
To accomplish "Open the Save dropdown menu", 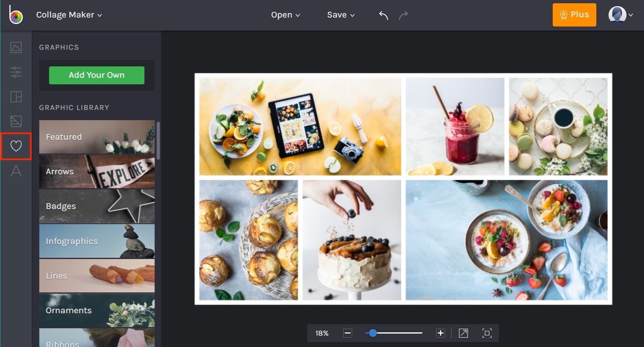I will 340,15.
